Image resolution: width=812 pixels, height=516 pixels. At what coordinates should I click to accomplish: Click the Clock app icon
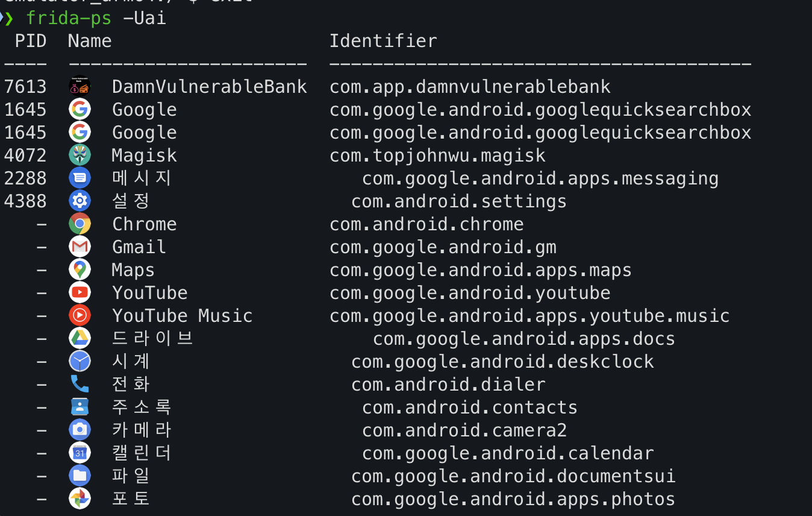pyautogui.click(x=80, y=362)
